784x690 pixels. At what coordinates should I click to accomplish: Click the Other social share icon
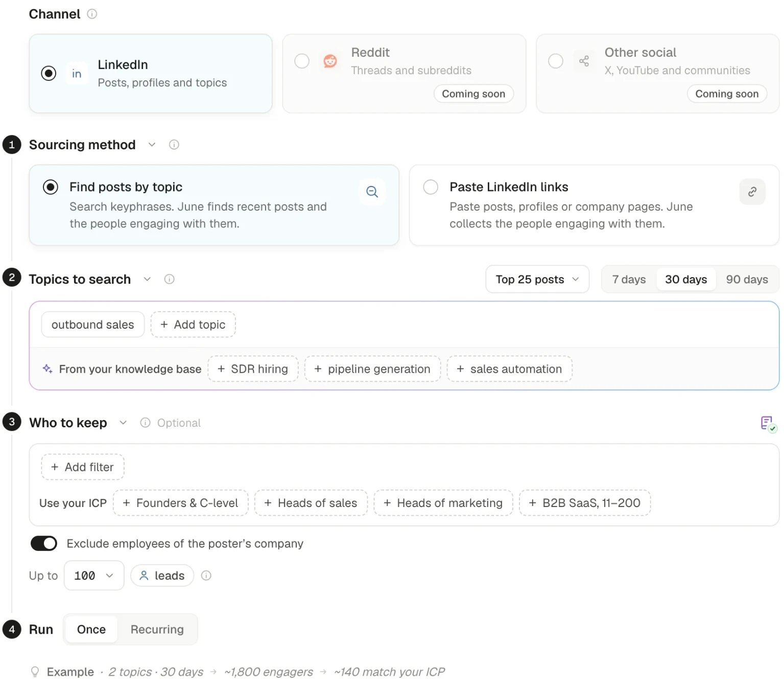coord(584,61)
